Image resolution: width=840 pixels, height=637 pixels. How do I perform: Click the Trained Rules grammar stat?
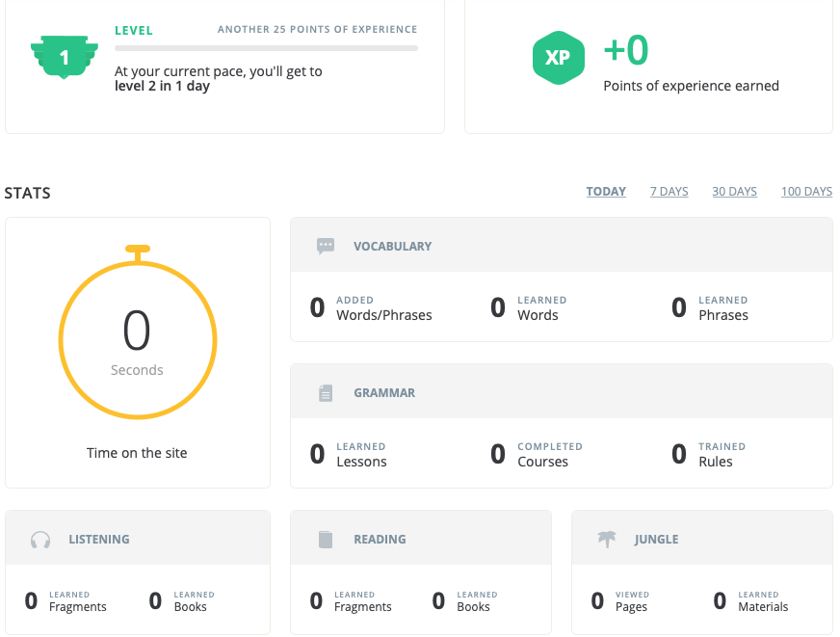709,455
